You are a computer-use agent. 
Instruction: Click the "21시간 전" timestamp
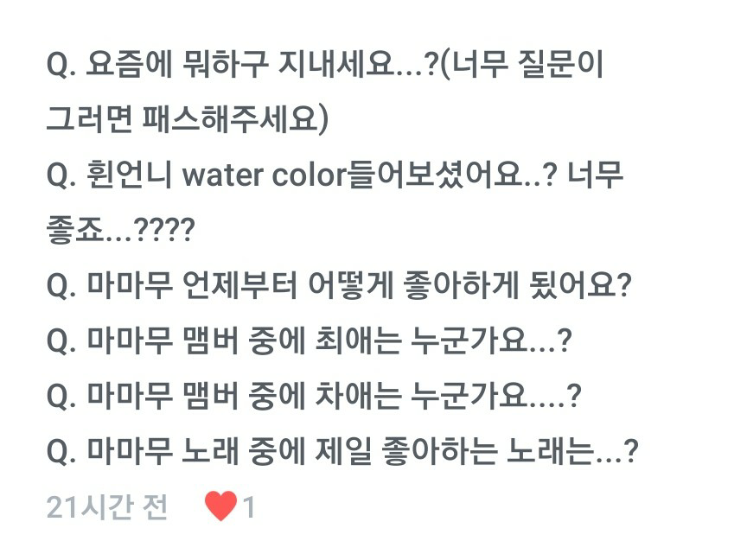[x=107, y=507]
